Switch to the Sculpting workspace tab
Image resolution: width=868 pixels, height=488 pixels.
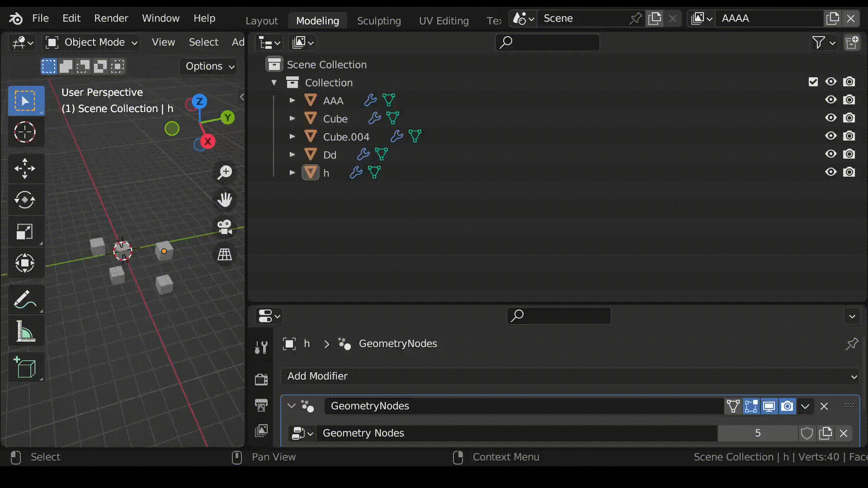379,21
